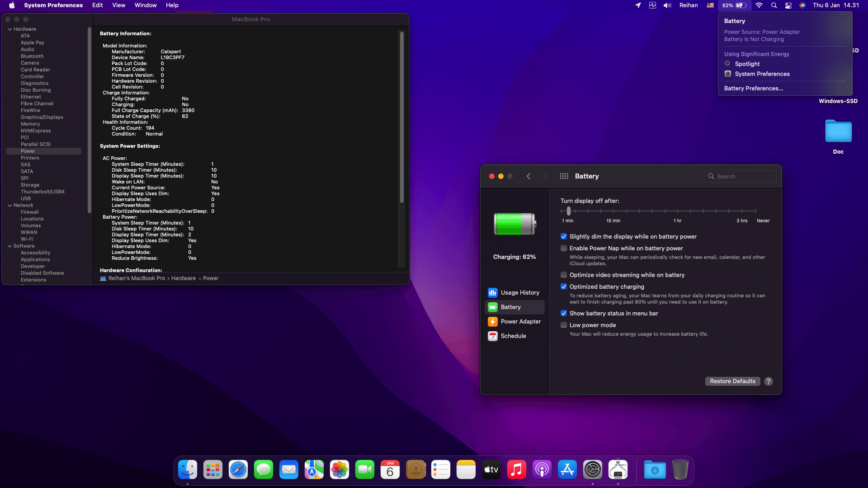Launch Safari from the Dock

[238, 470]
